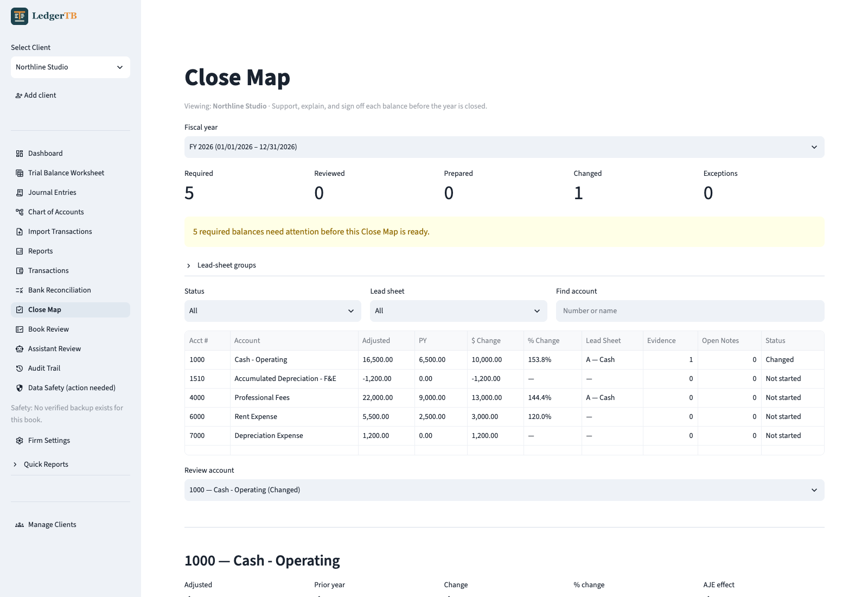Open Manage Clients
Screen dimensions: 868x597
click(71, 525)
